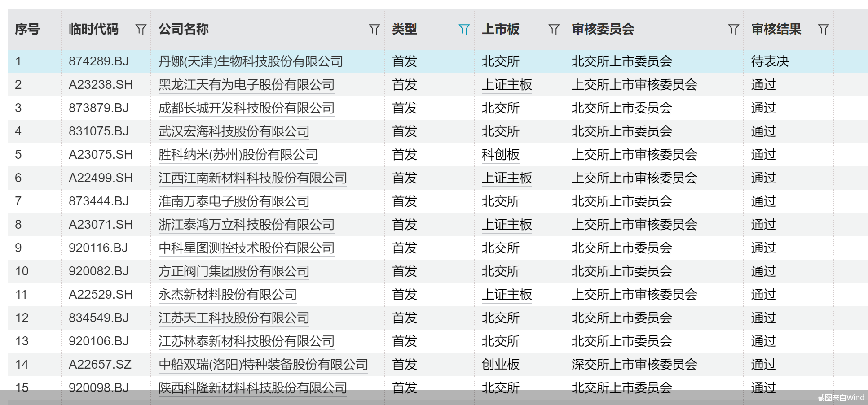Screen dimensions: 868x405
Task: Open filter for 公司名称 column
Action: (374, 30)
